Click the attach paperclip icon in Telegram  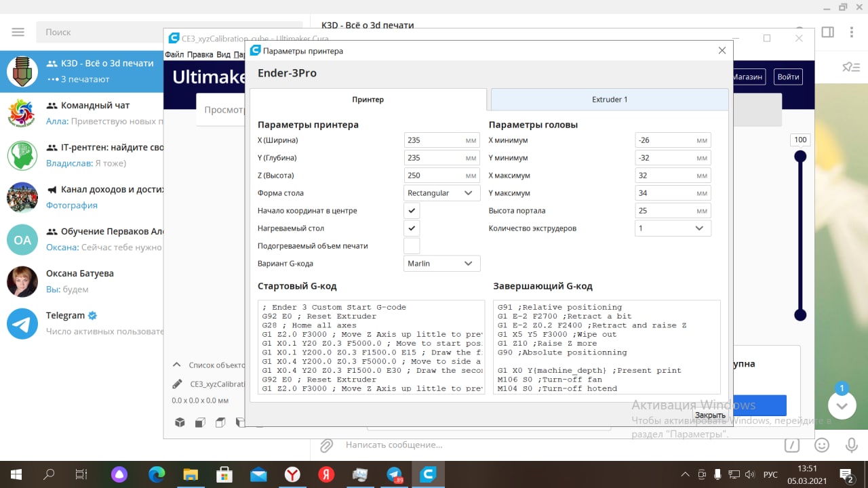point(327,445)
